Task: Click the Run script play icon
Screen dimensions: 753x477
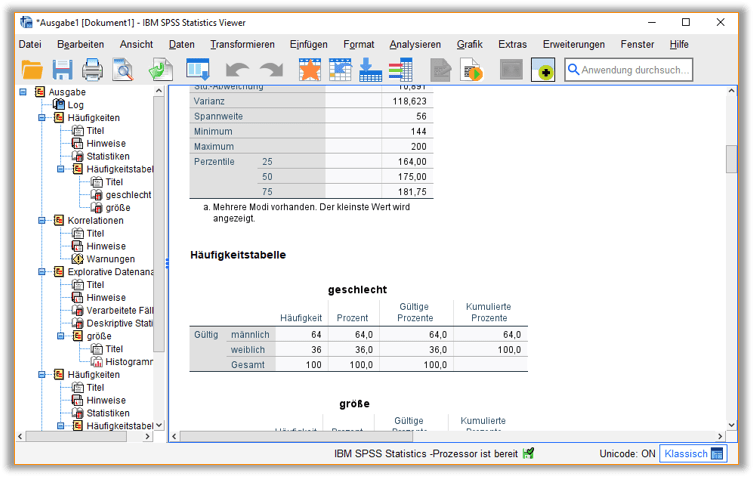Action: [x=471, y=70]
